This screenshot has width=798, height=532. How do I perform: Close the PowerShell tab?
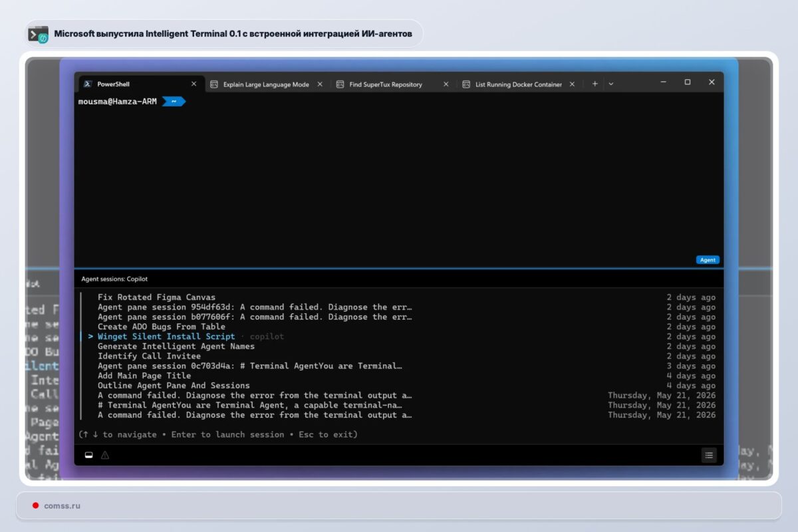[x=194, y=84]
